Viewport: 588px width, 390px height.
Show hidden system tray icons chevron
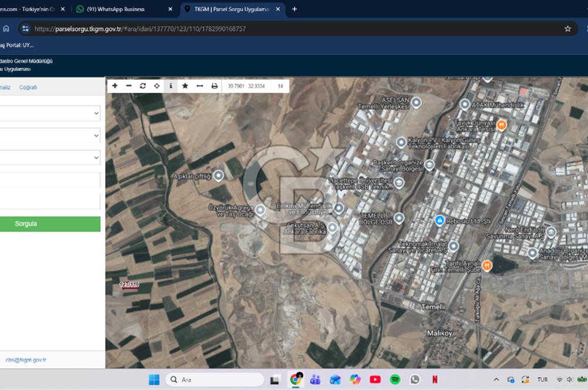pyautogui.click(x=496, y=379)
